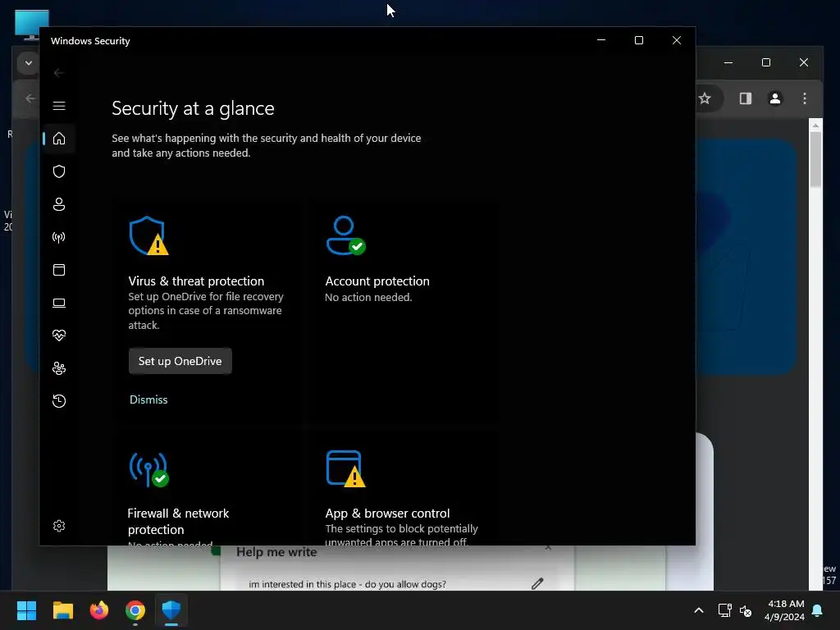Open Virus & threat protection heading
The height and width of the screenshot is (630, 840).
click(196, 281)
